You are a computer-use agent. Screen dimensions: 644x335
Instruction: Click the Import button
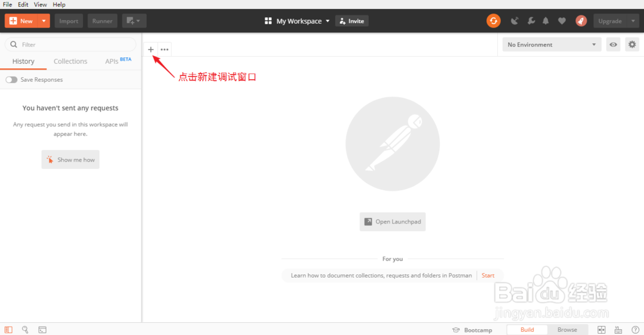coord(69,21)
